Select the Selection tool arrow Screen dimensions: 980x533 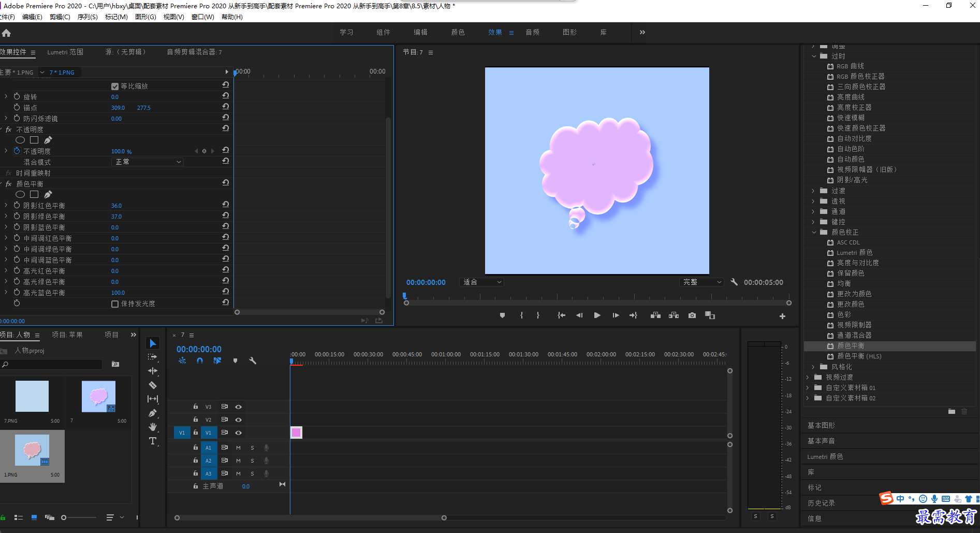click(153, 343)
